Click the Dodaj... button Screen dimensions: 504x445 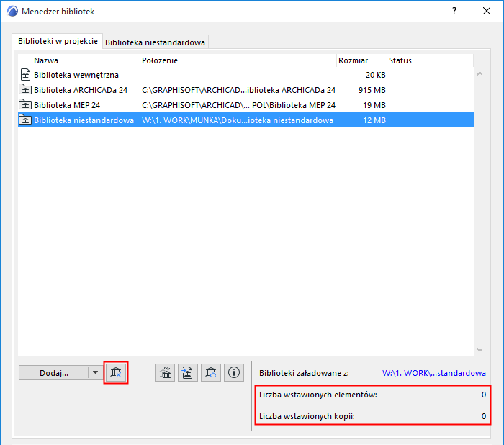pos(54,373)
